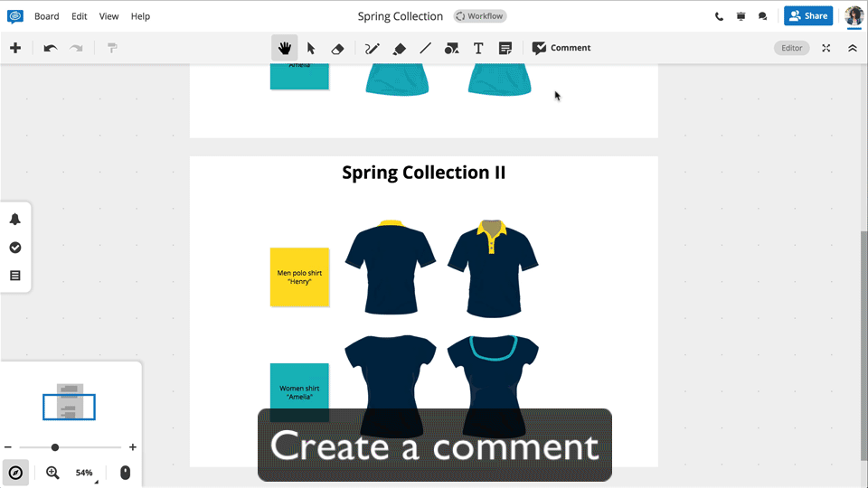Start a phone call
868x488 pixels.
coord(719,16)
